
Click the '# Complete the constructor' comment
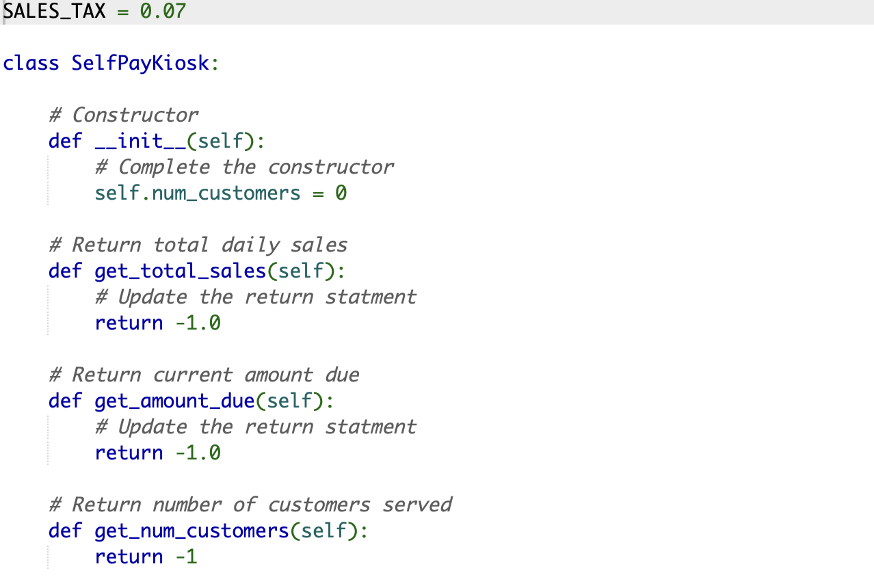pyautogui.click(x=245, y=167)
